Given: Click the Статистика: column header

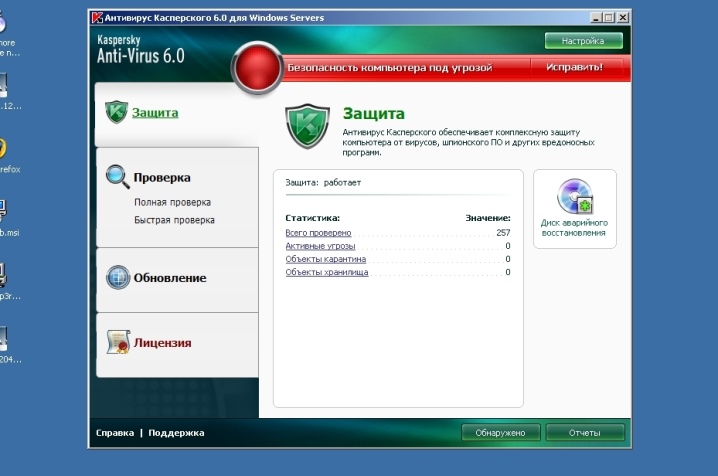Looking at the screenshot, I should (312, 218).
